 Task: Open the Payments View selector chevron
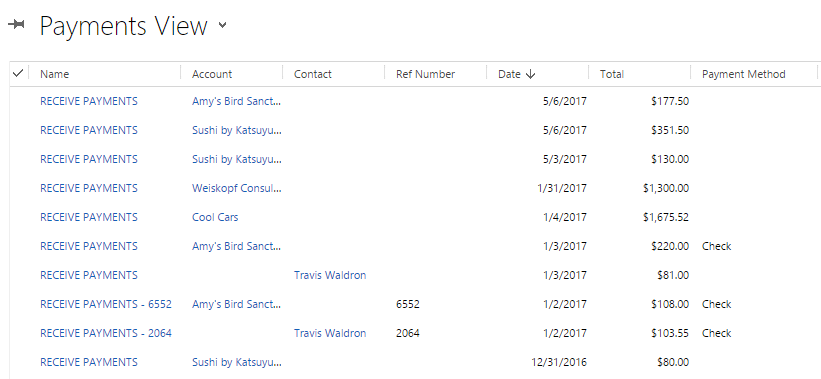[x=223, y=25]
